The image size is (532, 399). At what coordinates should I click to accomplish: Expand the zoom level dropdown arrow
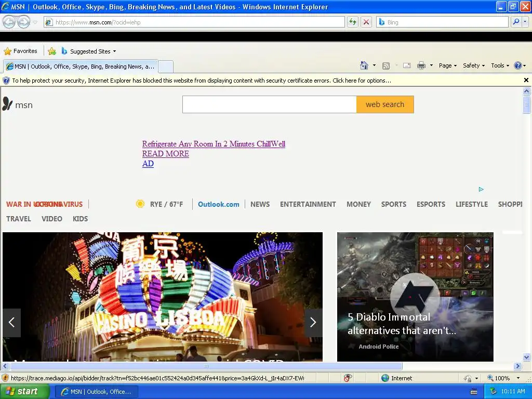[518, 378]
